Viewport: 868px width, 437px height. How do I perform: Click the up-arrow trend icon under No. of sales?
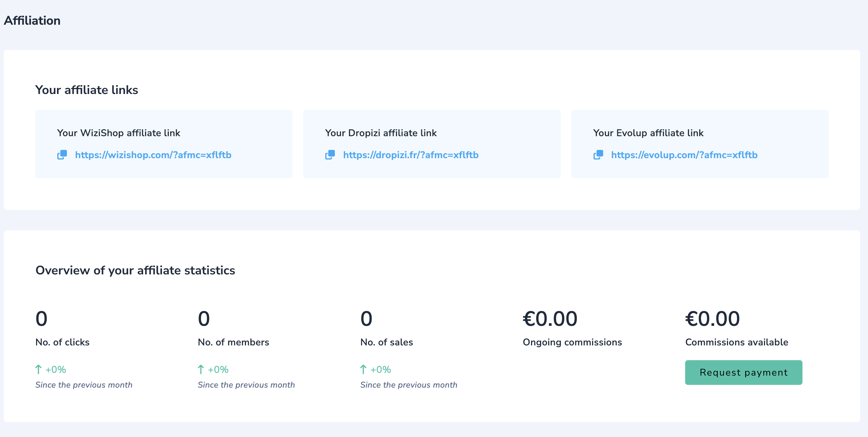pos(363,369)
